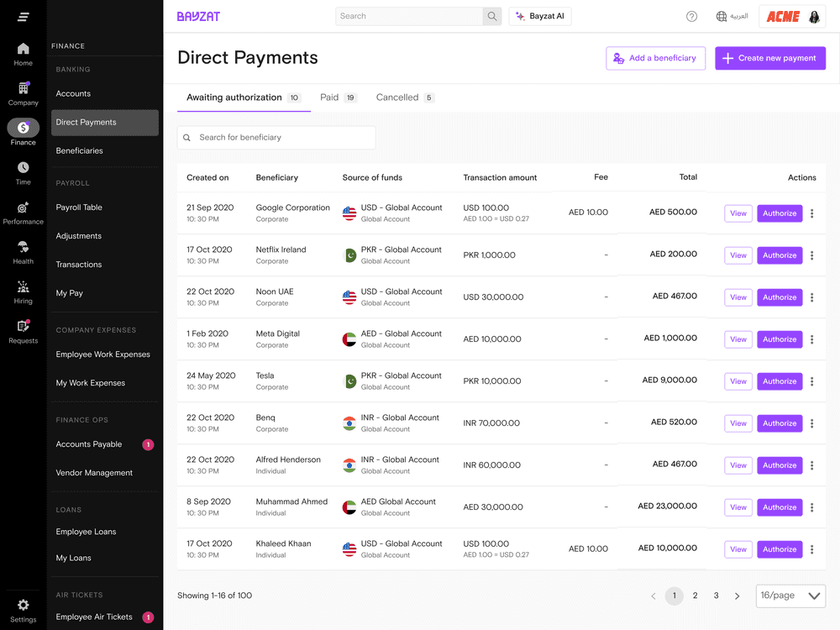Open more options for Khaleed Khaan row

tap(811, 549)
